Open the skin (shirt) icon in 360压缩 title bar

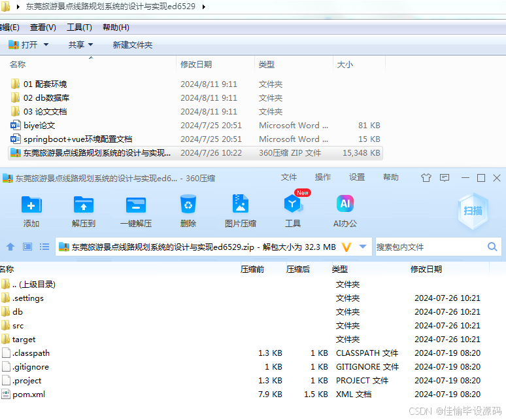(426, 177)
